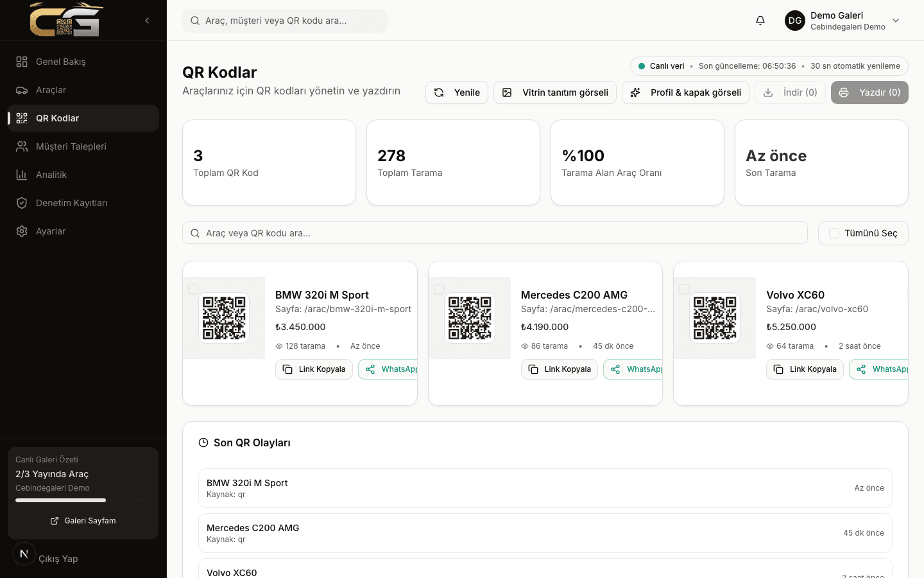924x578 pixels.
Task: Click the ₺3.450.000 price
Action: tap(300, 327)
